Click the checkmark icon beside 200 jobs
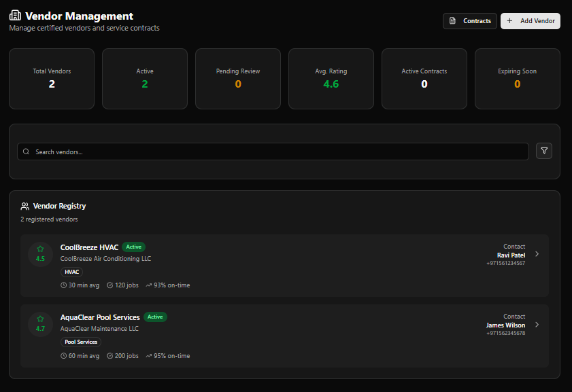 [x=110, y=356]
